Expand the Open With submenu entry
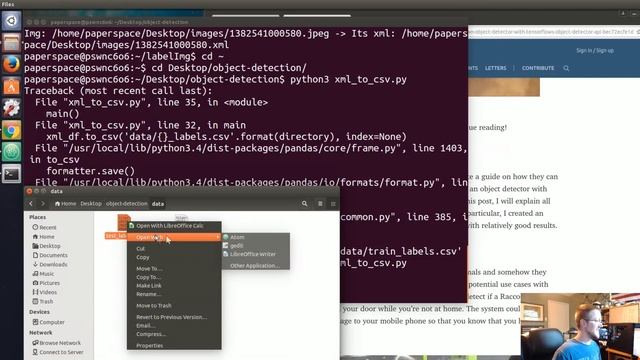 coord(174,237)
